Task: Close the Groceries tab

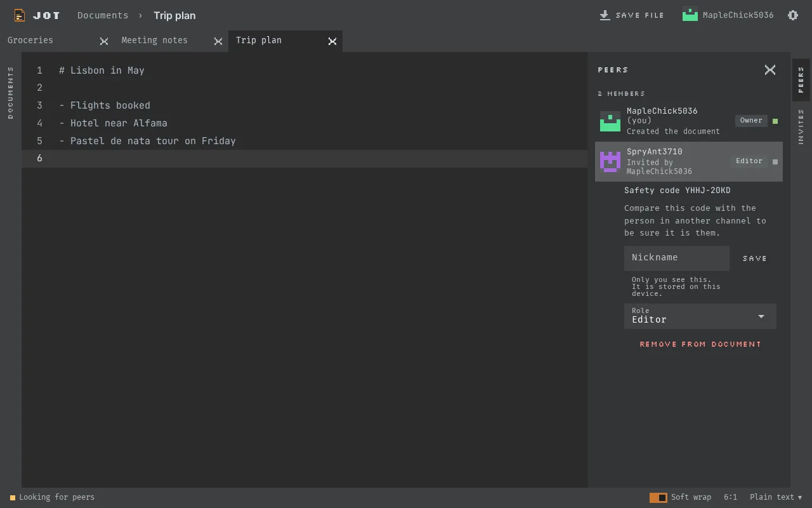Action: (104, 41)
